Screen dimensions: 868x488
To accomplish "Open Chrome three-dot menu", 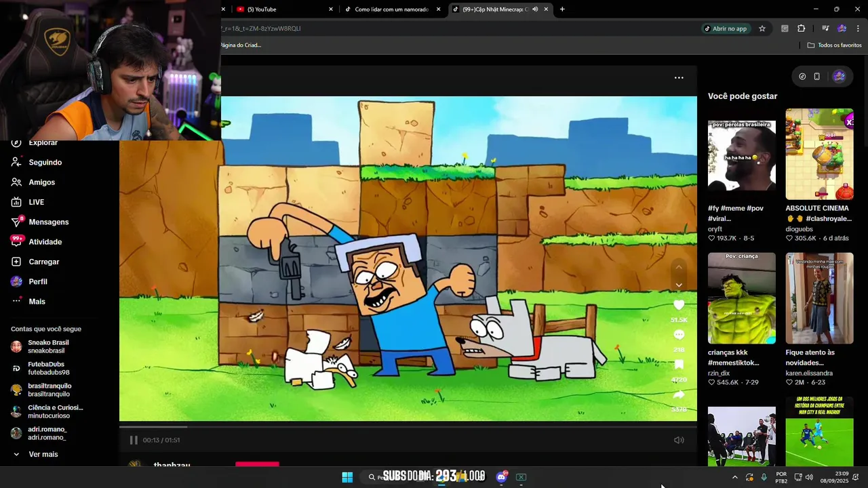I will (x=859, y=28).
